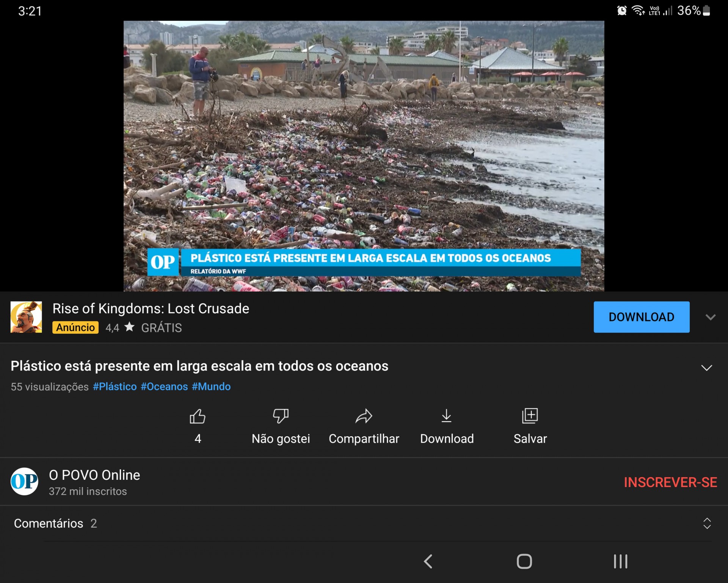The image size is (728, 583).
Task: Tap the thumbs-down 'Não gostei' icon
Action: [281, 416]
